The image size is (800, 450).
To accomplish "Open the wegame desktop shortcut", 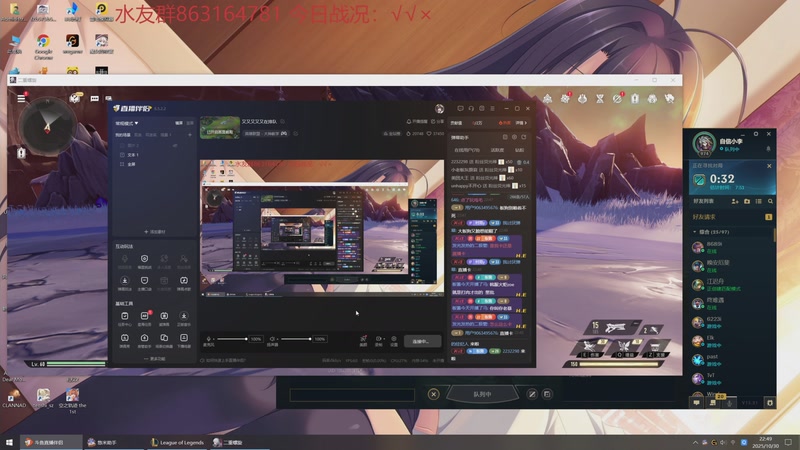I will 72,45.
